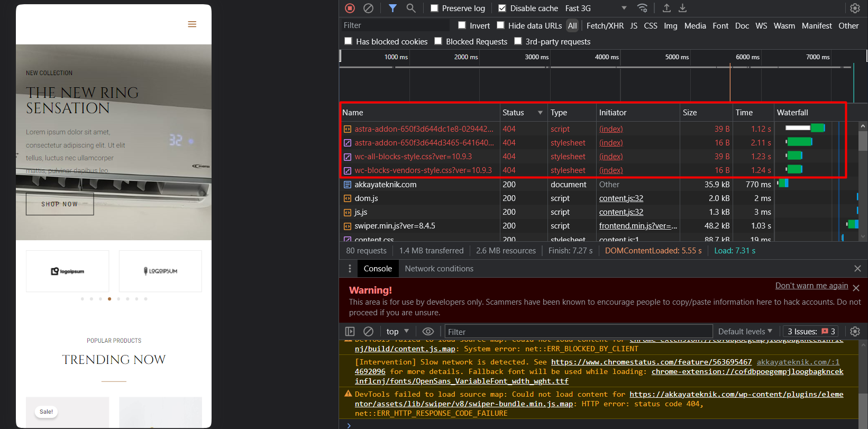Click the red issues flag icon

coord(825,331)
